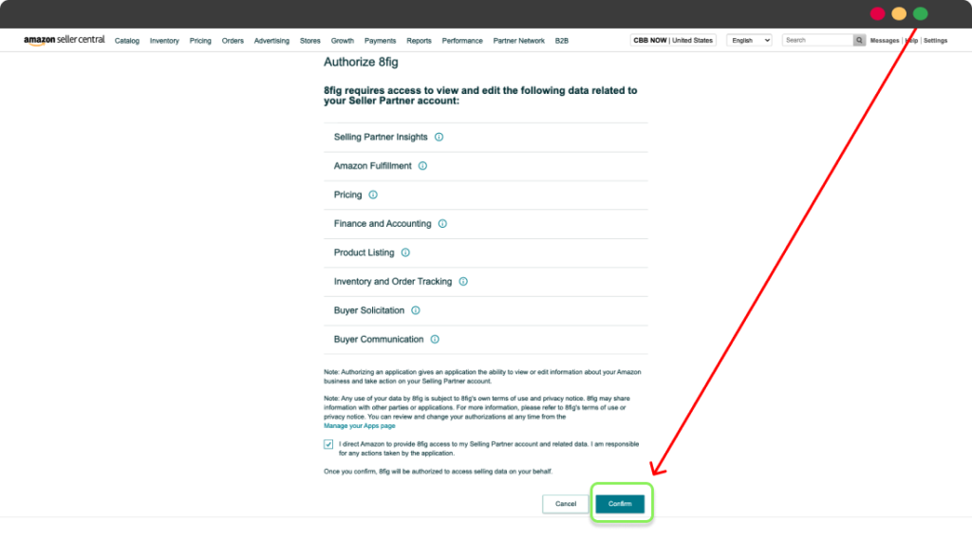Click the red window dot
This screenshot has height=560, width=972.
pyautogui.click(x=877, y=13)
